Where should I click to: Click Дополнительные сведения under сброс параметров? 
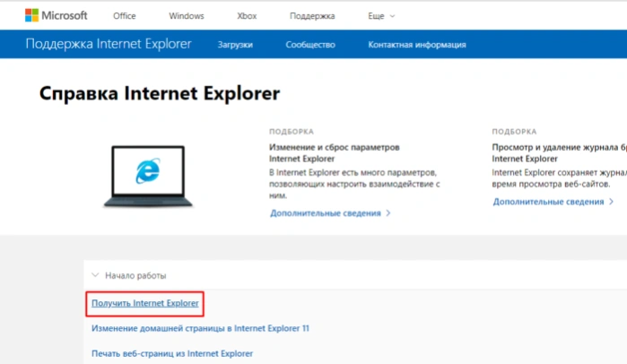(x=330, y=213)
